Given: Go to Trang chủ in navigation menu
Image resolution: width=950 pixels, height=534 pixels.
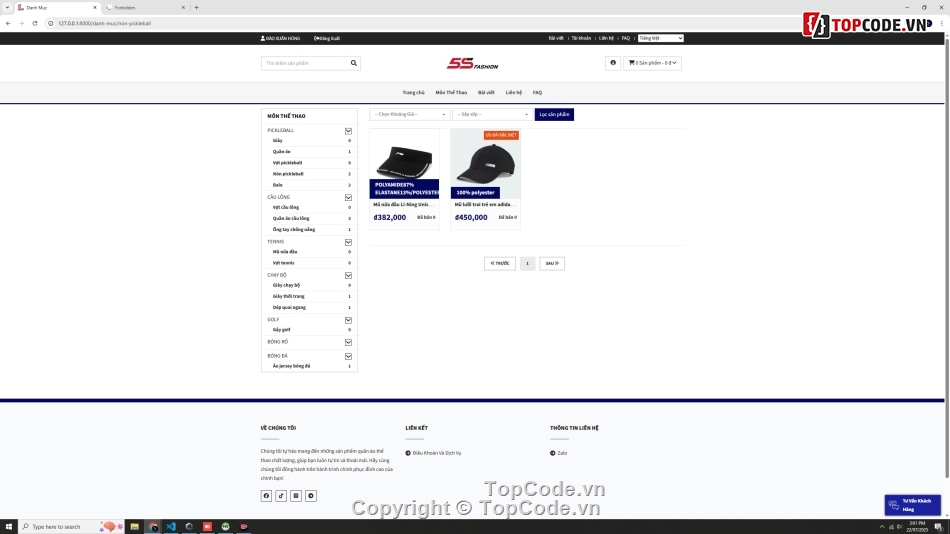Looking at the screenshot, I should click(413, 92).
